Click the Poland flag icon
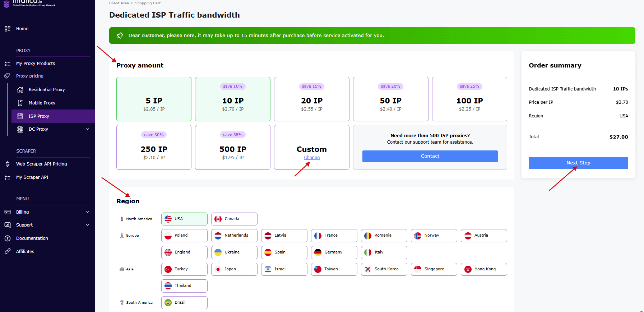The height and width of the screenshot is (312, 644). coord(168,236)
